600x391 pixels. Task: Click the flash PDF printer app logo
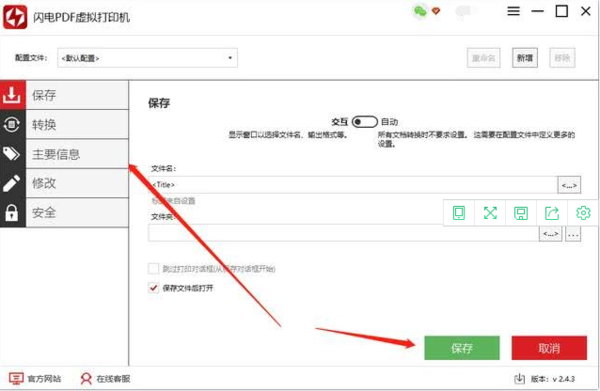pyautogui.click(x=15, y=17)
